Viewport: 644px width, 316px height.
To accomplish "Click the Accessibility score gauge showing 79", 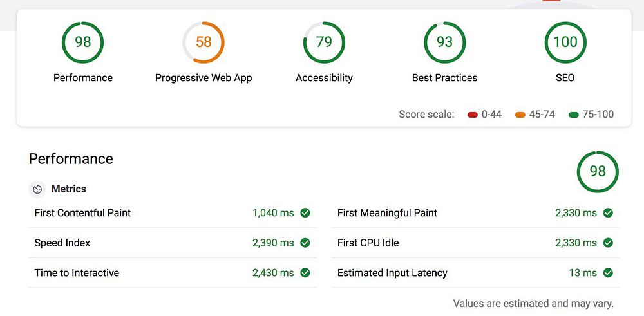I will (x=324, y=42).
